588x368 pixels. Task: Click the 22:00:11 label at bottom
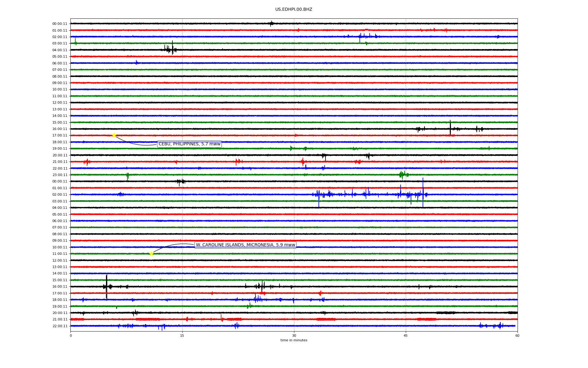coord(59,326)
